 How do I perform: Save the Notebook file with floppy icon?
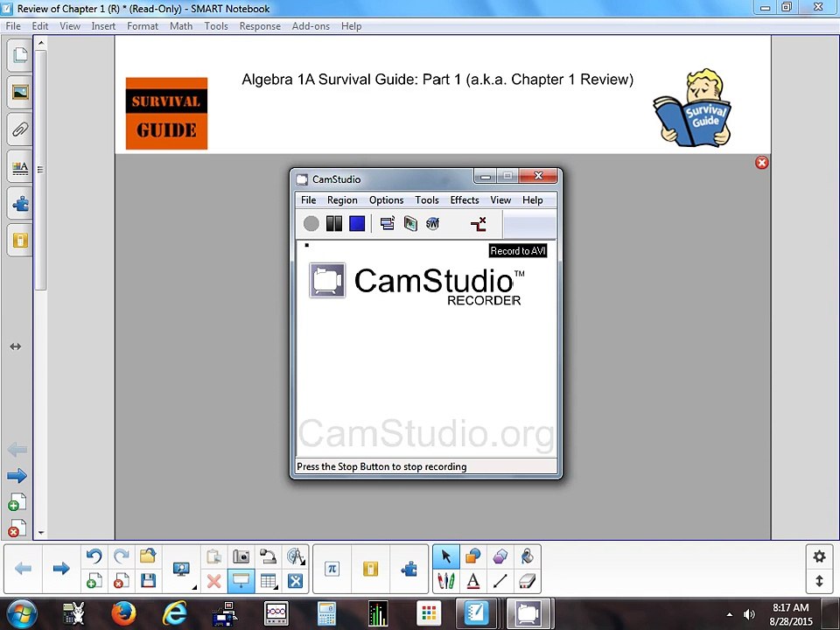click(148, 581)
